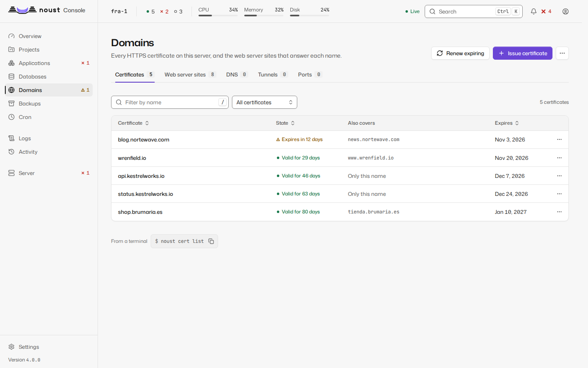Click the Filter by name input
The image size is (588, 368).
(170, 102)
